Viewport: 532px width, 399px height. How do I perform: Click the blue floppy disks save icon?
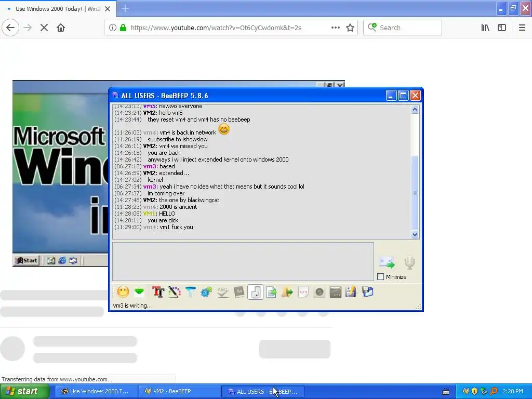[x=367, y=292]
